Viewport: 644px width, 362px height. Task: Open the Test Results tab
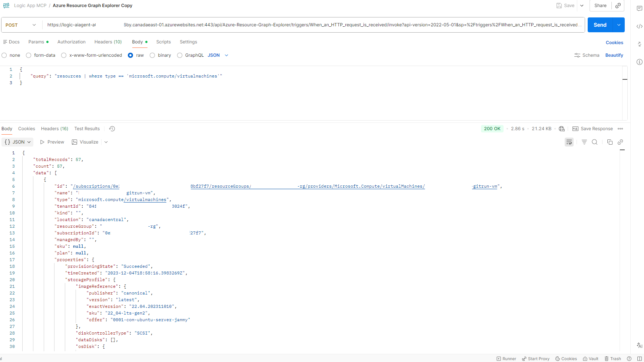point(87,129)
